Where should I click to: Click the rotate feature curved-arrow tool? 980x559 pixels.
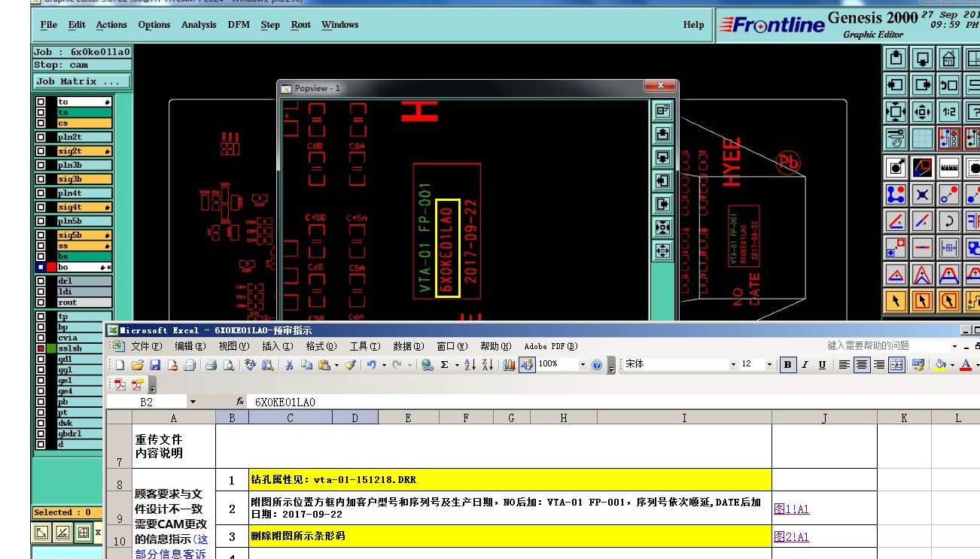click(949, 221)
